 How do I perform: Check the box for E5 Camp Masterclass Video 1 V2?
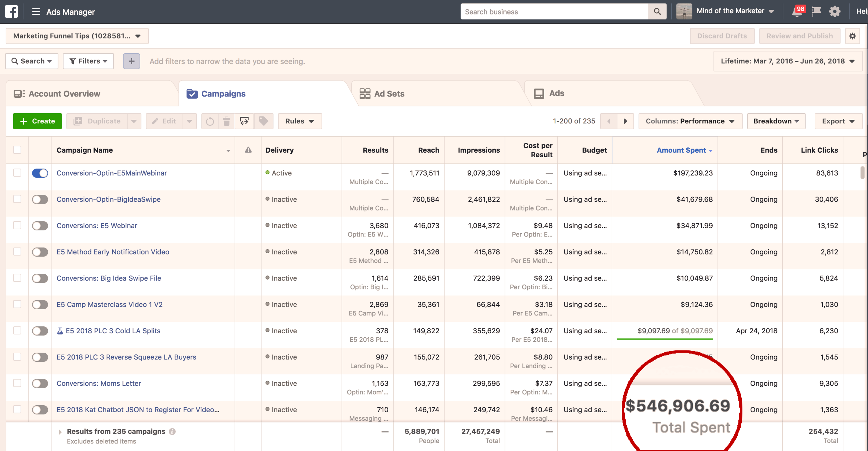17,304
